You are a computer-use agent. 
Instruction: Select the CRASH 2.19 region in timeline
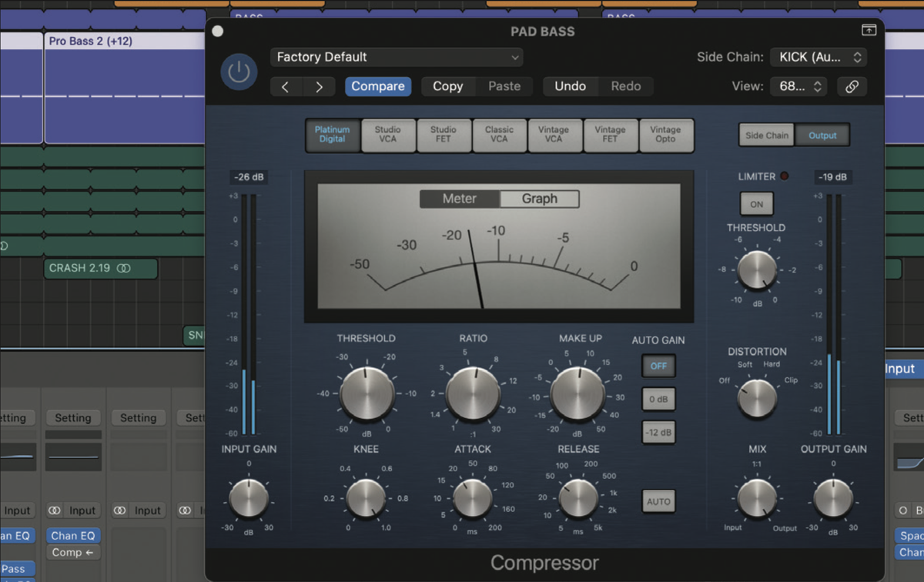click(x=100, y=269)
